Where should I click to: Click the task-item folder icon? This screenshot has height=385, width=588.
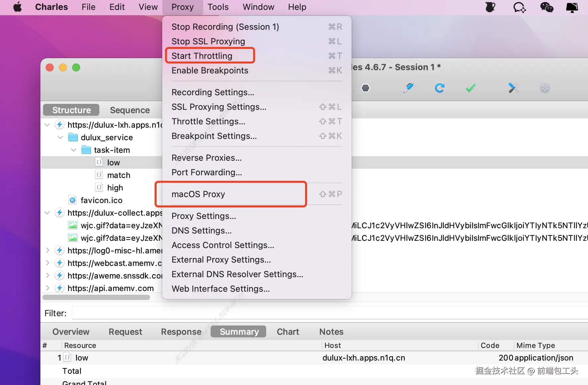[x=86, y=150]
